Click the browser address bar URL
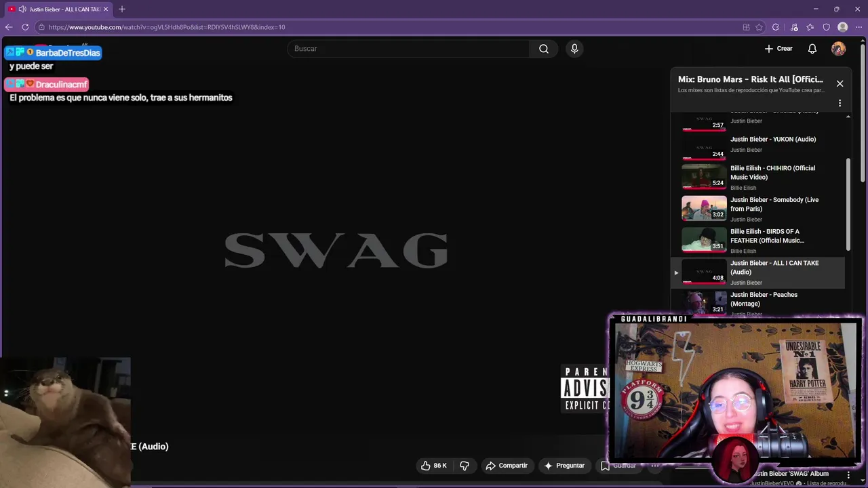Screen dimensions: 868x488 167,27
